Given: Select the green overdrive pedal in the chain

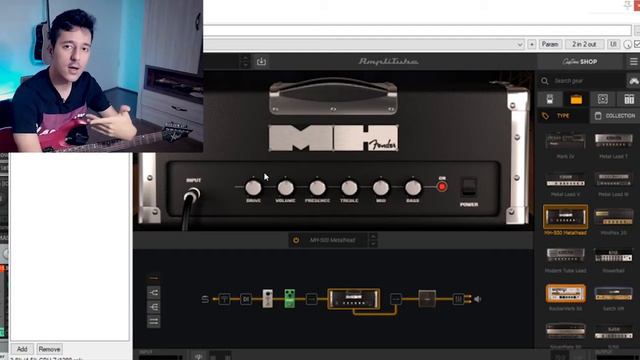Looking at the screenshot, I should [289, 298].
